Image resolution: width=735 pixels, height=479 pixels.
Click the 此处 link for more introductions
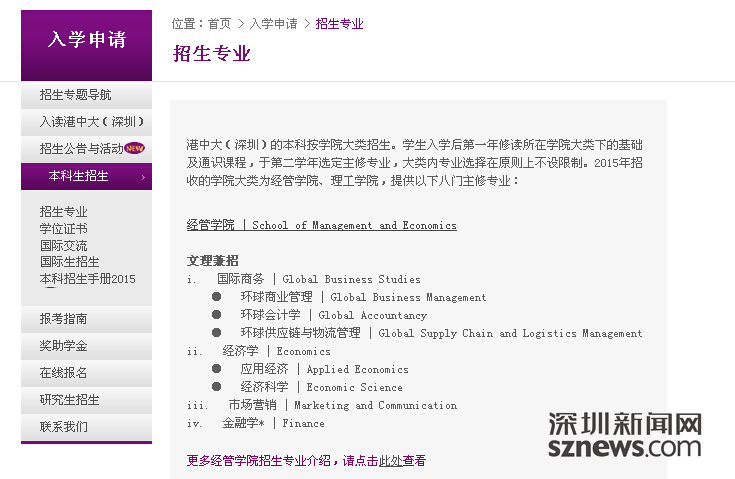pyautogui.click(x=390, y=461)
